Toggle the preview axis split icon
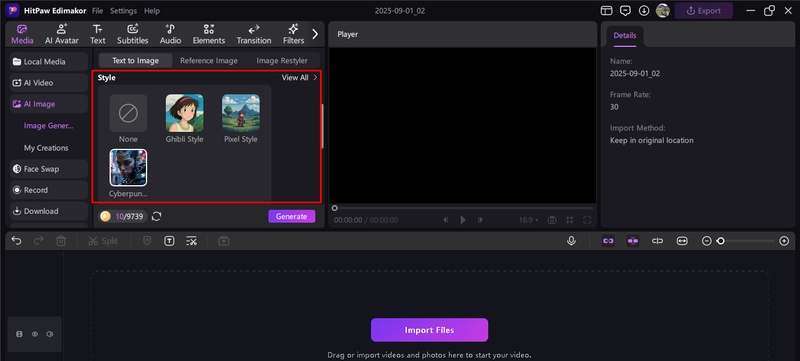Image resolution: width=800 pixels, height=361 pixels. pyautogui.click(x=658, y=241)
